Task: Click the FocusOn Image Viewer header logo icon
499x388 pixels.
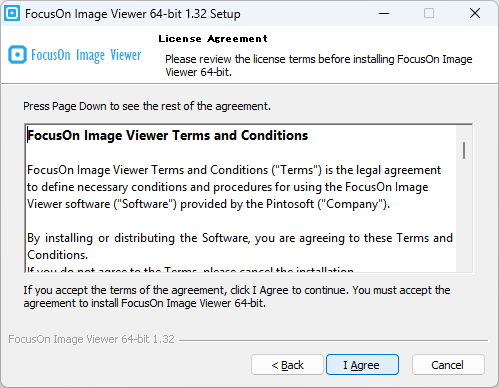Action: coord(17,55)
